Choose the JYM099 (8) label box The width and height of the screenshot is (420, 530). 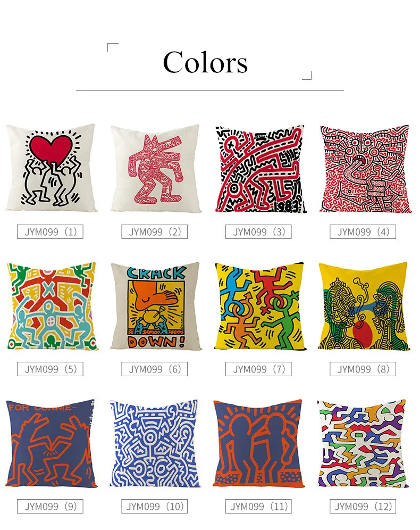coord(363,369)
